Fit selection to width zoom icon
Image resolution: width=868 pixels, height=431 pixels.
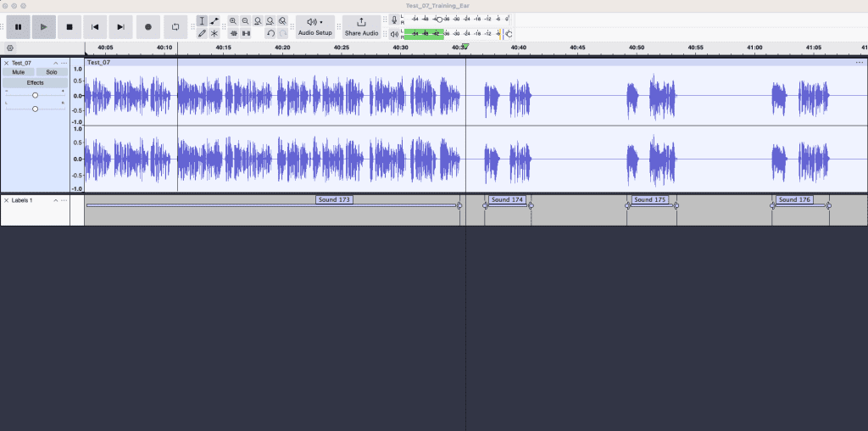point(258,20)
